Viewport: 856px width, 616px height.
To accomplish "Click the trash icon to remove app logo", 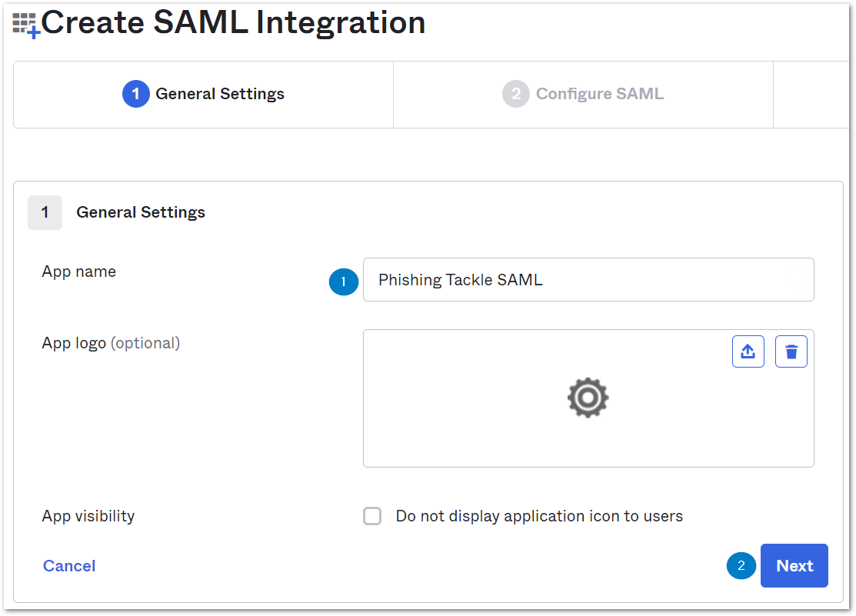I will 791,351.
